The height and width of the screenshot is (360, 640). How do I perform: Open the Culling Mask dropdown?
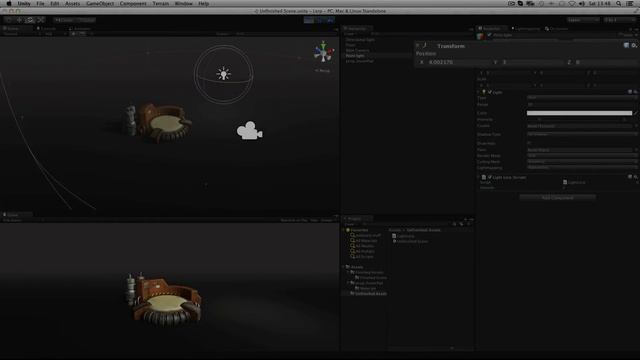point(582,162)
